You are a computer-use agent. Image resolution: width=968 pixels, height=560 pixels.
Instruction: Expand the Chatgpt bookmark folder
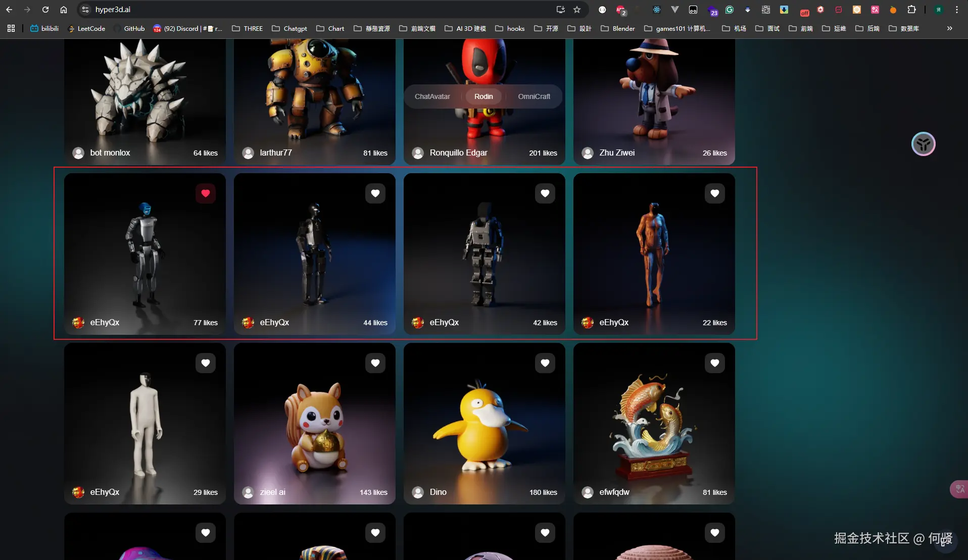(x=289, y=28)
